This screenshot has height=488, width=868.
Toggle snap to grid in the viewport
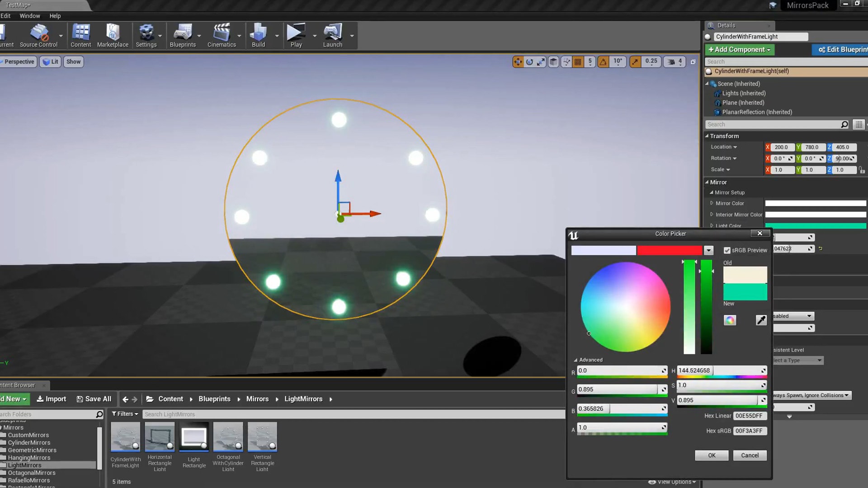578,61
